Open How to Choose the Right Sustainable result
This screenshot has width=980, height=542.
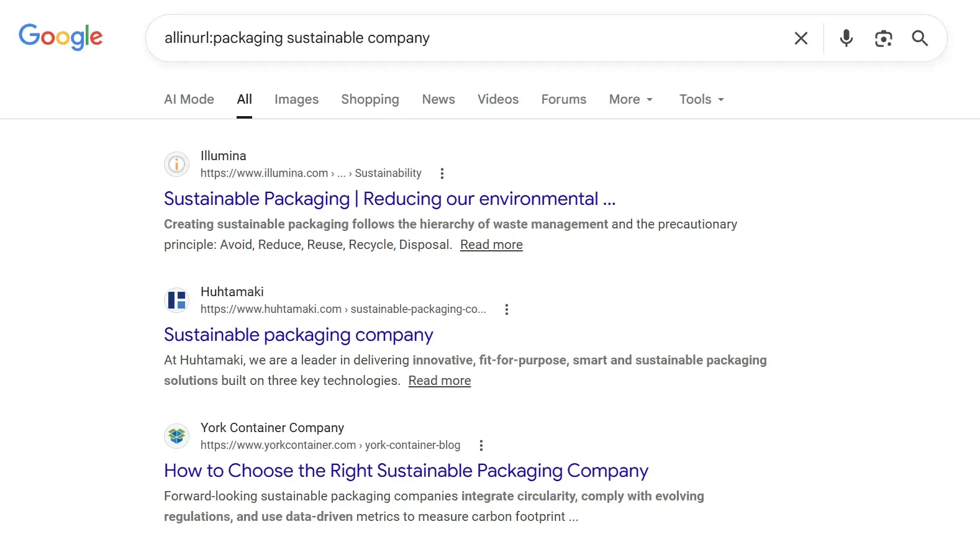pos(406,471)
